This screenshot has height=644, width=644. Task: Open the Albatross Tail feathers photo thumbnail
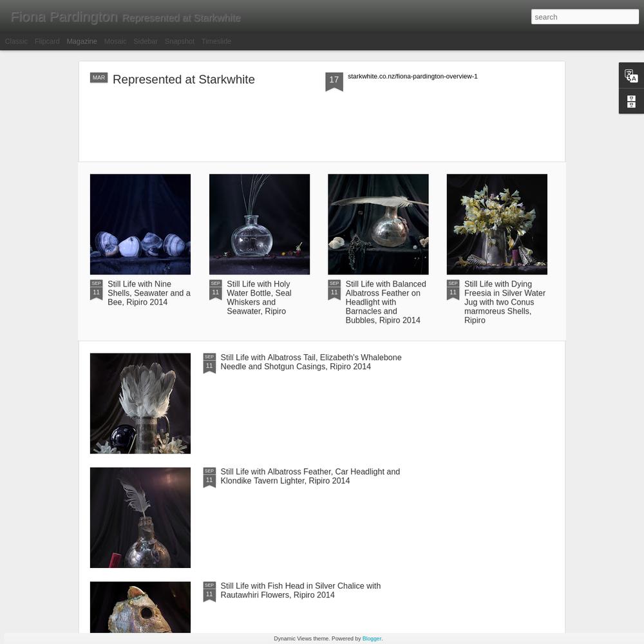point(140,403)
